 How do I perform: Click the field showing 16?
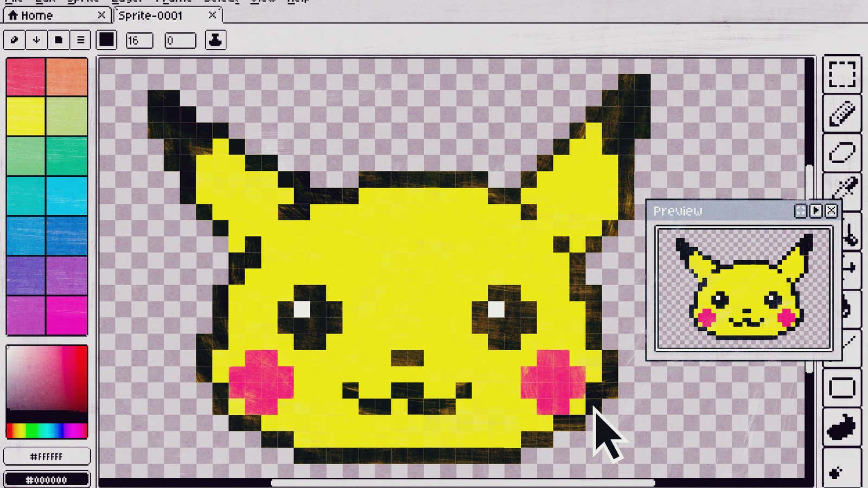[139, 41]
